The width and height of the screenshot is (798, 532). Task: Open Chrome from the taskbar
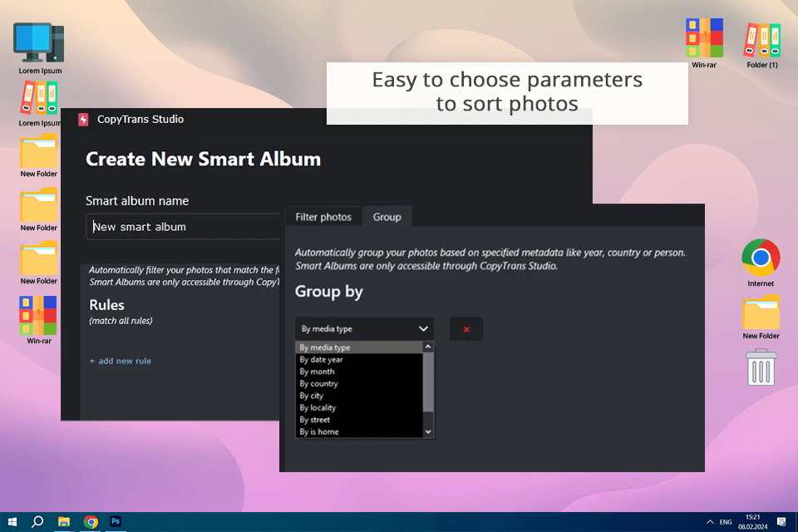tap(91, 522)
